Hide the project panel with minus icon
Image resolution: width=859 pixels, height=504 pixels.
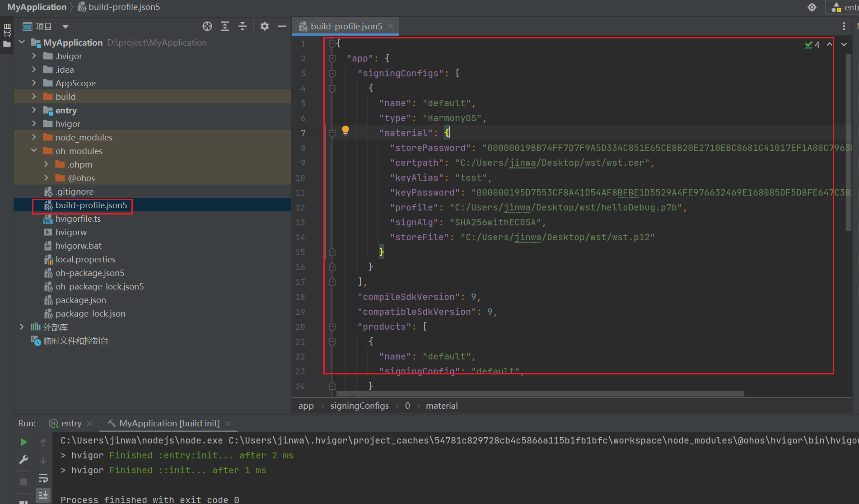tap(282, 26)
